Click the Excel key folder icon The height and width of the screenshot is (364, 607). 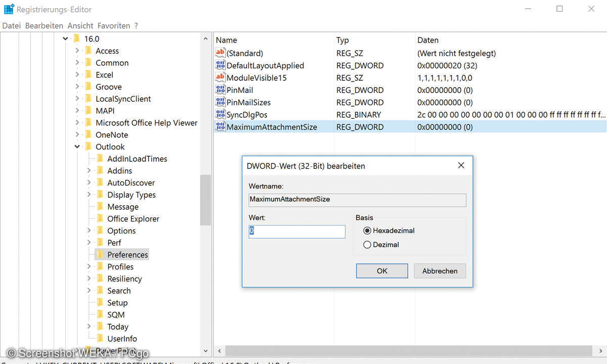click(88, 75)
